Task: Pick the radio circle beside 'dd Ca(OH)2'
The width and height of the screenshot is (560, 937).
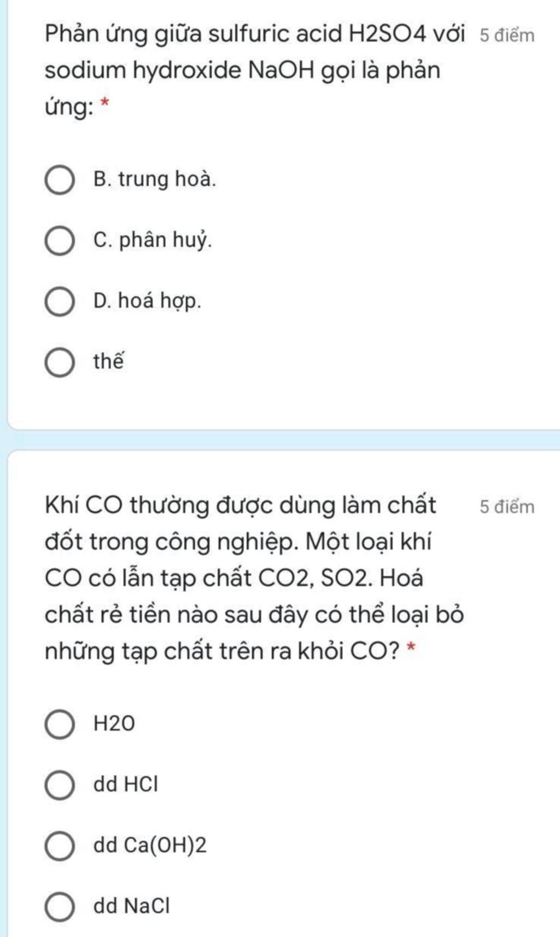Action: pyautogui.click(x=60, y=846)
